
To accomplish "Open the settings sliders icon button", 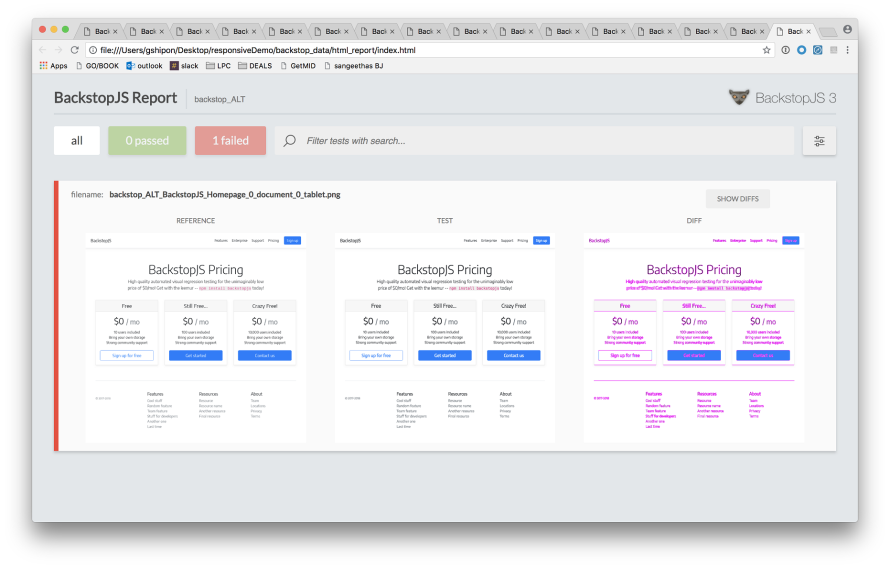I will [819, 141].
